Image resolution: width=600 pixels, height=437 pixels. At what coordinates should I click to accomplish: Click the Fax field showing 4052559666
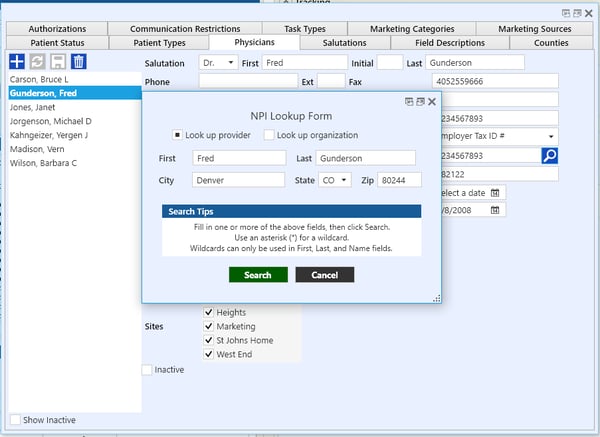(495, 81)
